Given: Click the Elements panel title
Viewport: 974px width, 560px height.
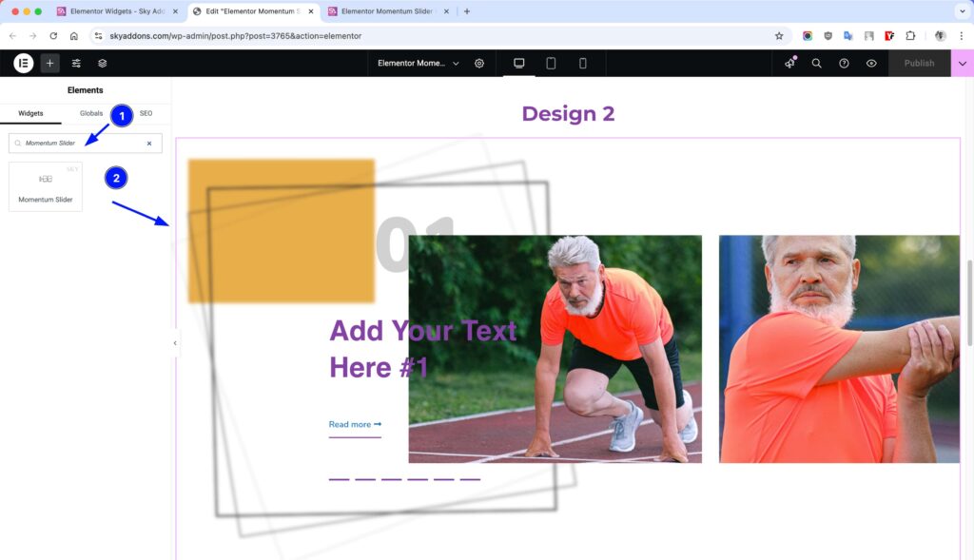Looking at the screenshot, I should 85,90.
